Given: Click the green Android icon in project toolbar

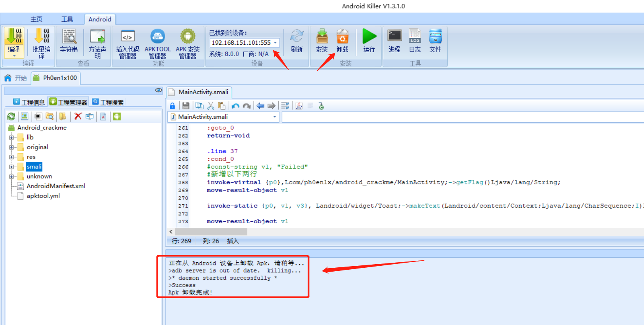Looking at the screenshot, I should (x=116, y=116).
